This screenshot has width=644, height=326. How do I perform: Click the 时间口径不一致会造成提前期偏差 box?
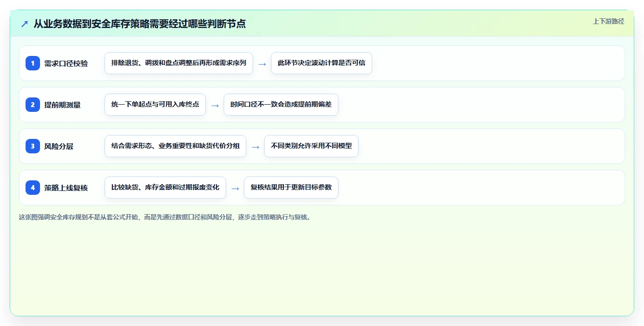coord(281,105)
